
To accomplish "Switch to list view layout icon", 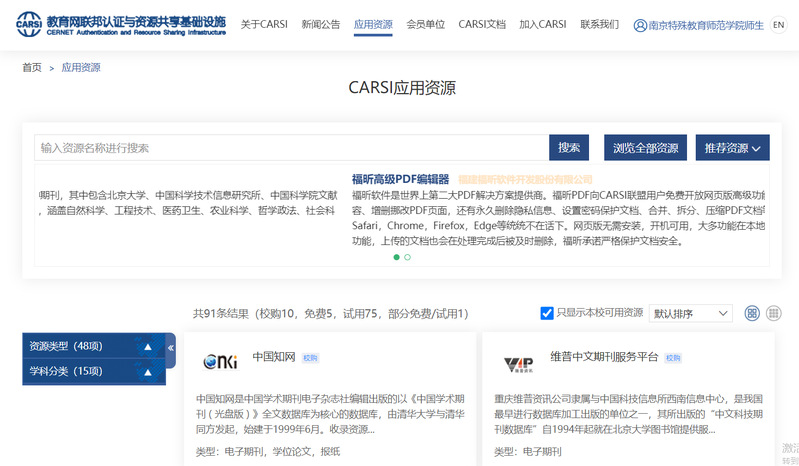I will (x=773, y=313).
